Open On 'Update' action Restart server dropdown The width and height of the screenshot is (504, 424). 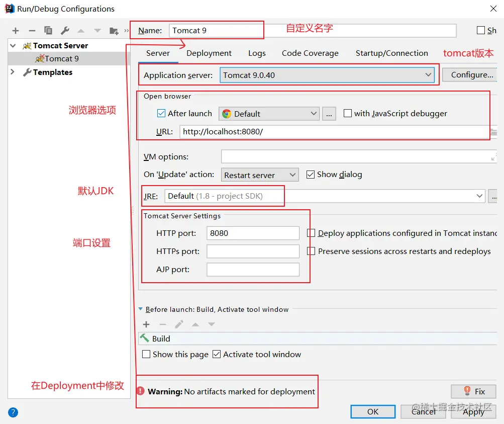coord(260,175)
